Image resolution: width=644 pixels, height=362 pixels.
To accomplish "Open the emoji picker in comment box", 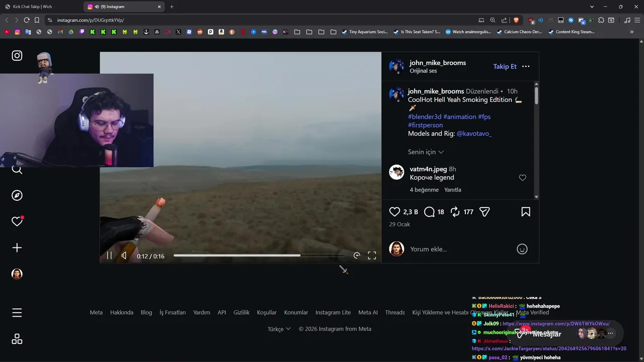I will pos(522,249).
